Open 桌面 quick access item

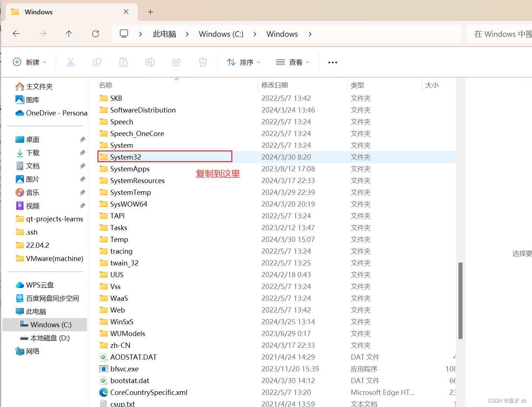(28, 139)
